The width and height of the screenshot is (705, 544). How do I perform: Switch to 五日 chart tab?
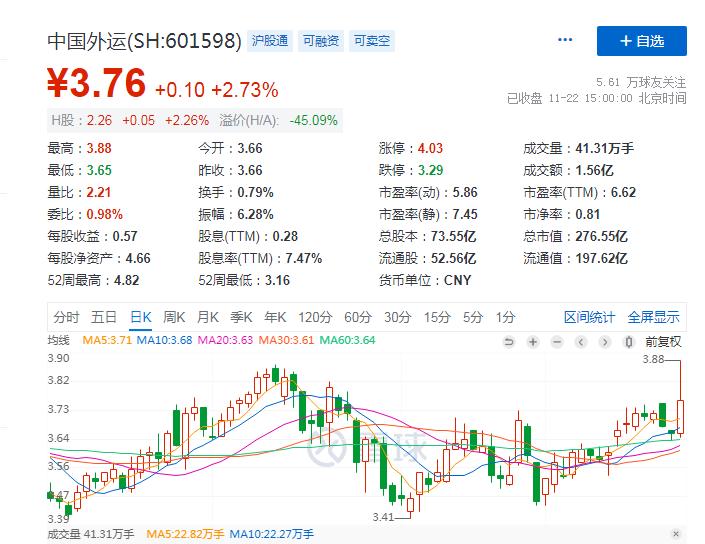point(103,317)
